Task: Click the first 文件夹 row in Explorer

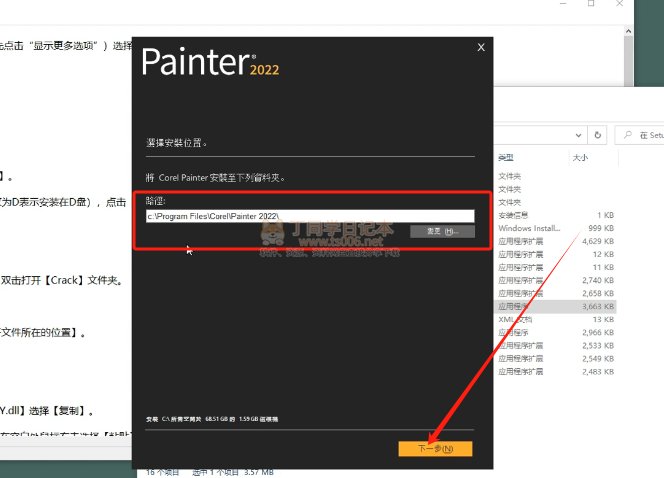Action: [x=556, y=176]
